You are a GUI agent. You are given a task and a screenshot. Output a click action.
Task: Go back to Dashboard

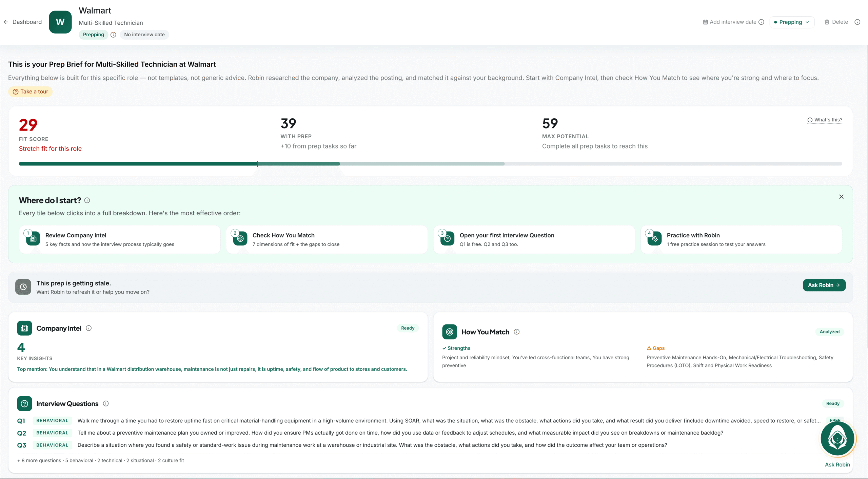pos(23,22)
